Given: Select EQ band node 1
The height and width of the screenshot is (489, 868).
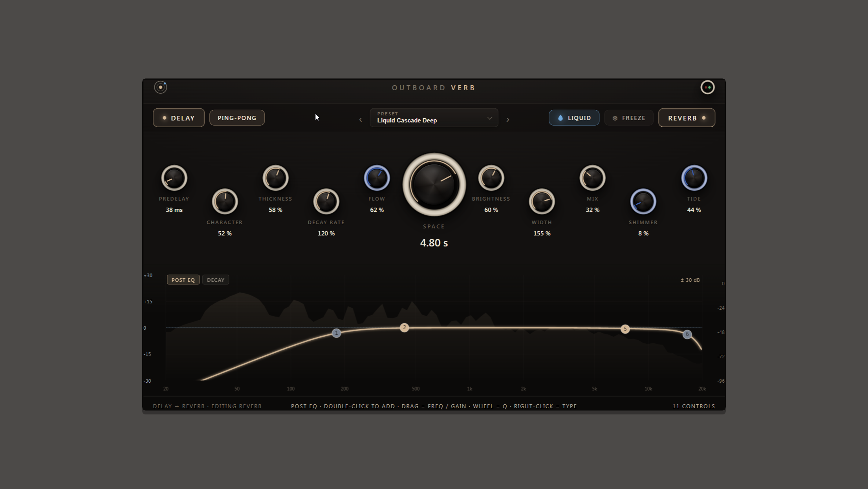Looking at the screenshot, I should 336,333.
